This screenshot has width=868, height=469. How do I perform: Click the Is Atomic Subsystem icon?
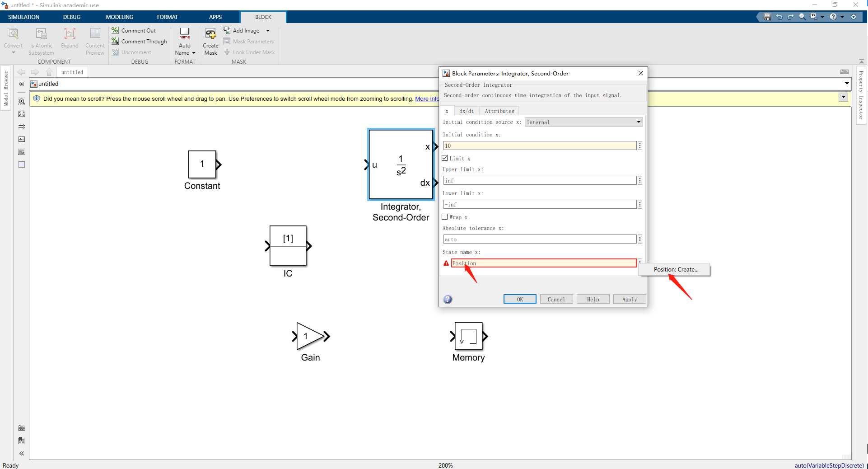41,33
